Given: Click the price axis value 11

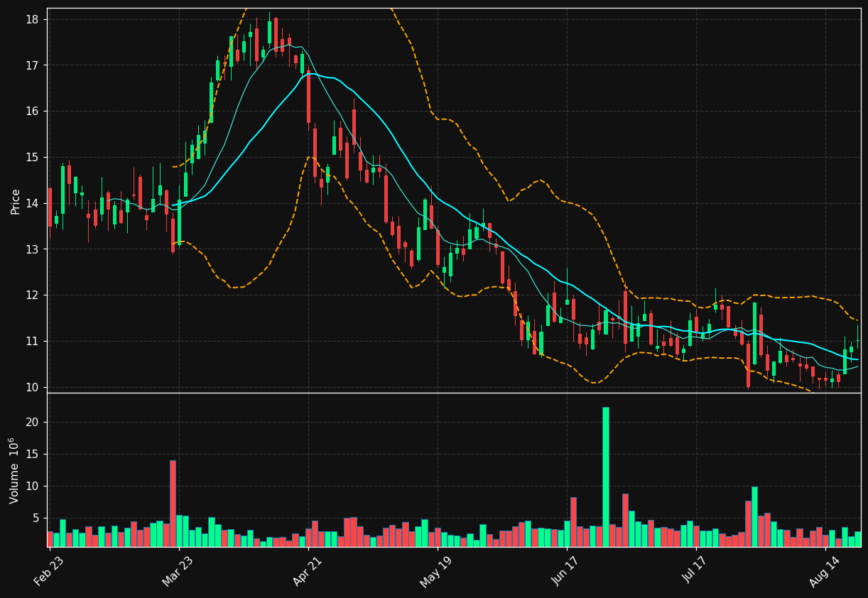Looking at the screenshot, I should pyautogui.click(x=32, y=342).
